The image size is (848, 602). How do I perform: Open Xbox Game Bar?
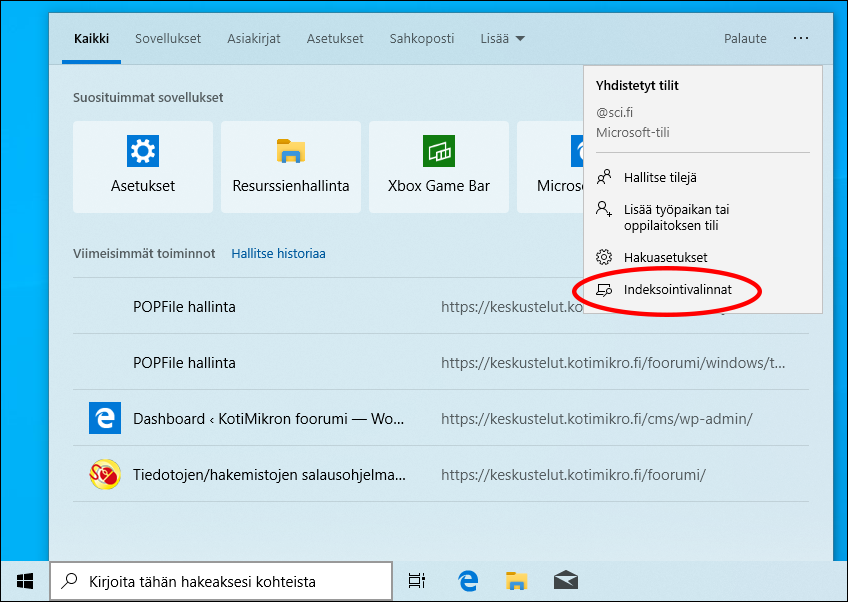click(x=438, y=167)
